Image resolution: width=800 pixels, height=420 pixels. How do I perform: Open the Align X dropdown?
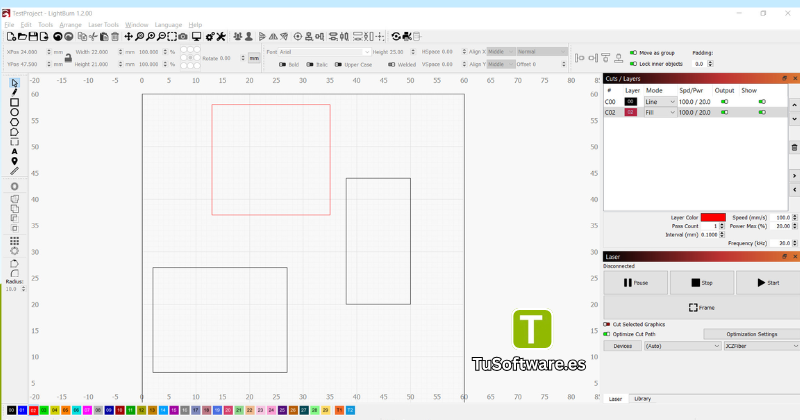(500, 52)
